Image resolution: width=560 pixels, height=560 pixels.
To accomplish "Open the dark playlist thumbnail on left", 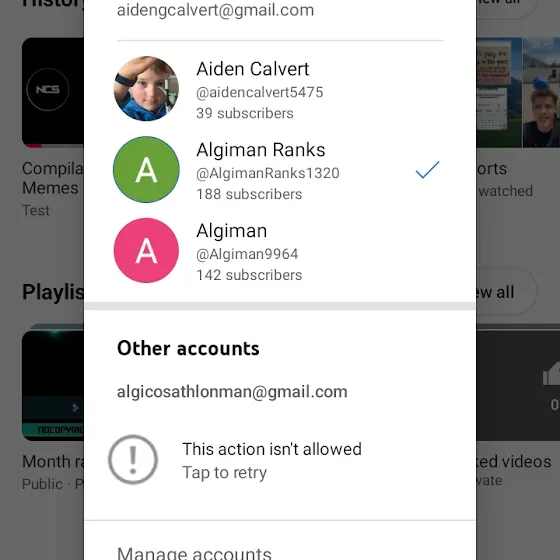I will 53,385.
